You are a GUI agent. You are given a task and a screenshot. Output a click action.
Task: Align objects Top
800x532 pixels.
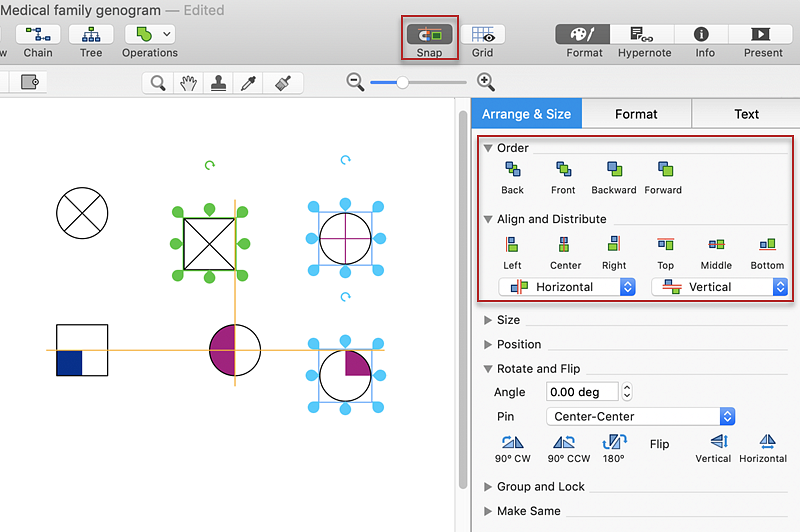pos(665,253)
